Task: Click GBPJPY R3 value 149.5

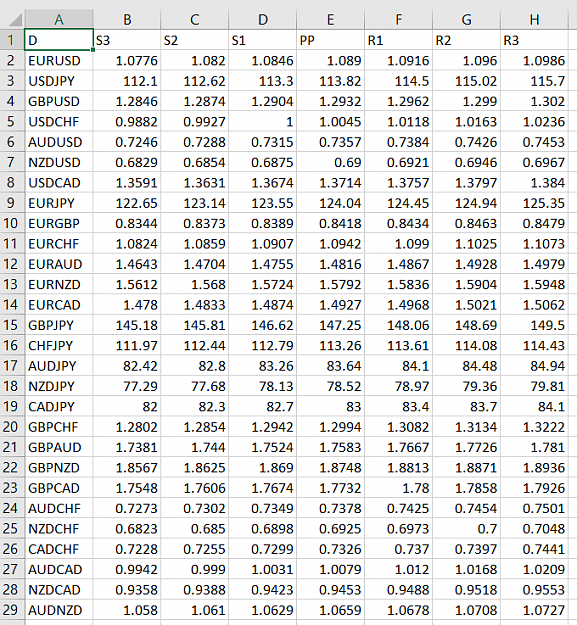Action: coord(534,325)
